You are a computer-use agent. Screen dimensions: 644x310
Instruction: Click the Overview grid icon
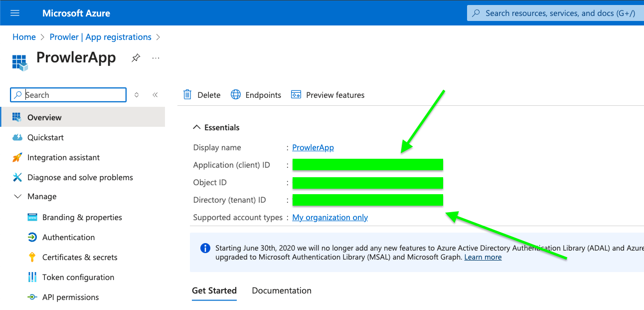pyautogui.click(x=17, y=117)
